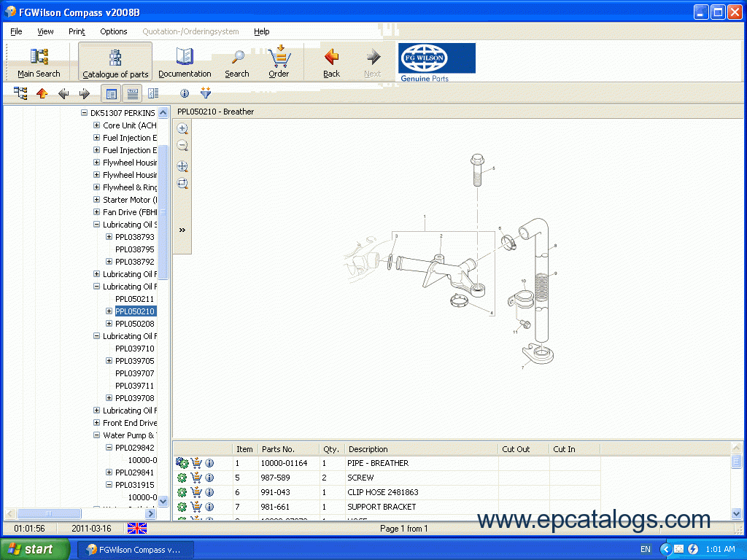The height and width of the screenshot is (560, 747).
Task: Select the zoom-to-region tool for the diagram
Action: coord(182,183)
